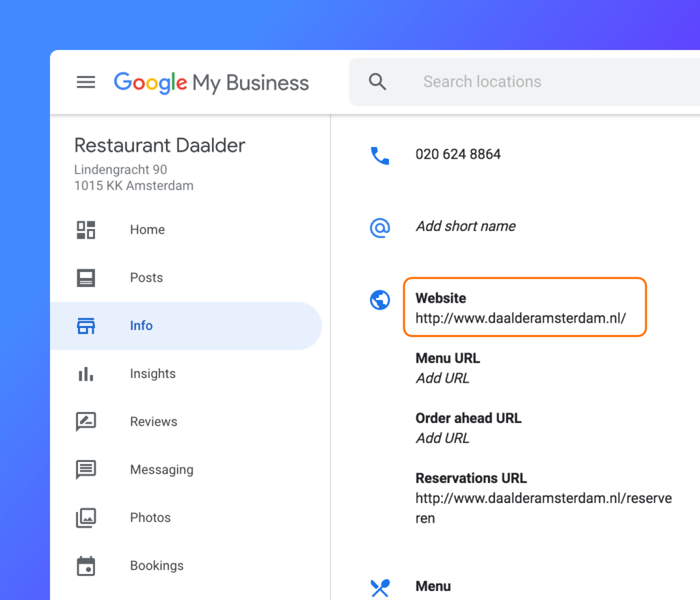Screen dimensions: 700x600
Task: Edit the phone number 020 624 8864
Action: coord(458,154)
